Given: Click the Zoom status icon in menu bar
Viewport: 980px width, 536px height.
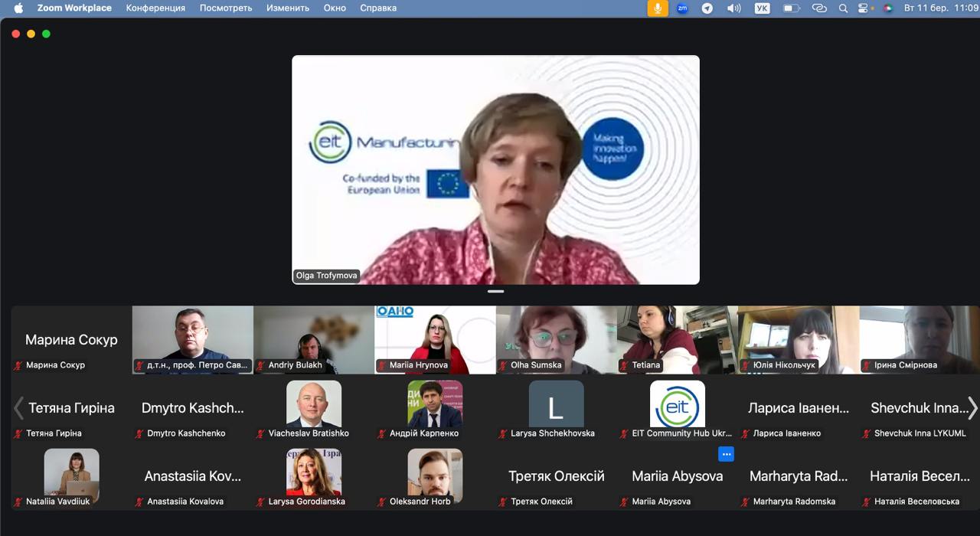Looking at the screenshot, I should point(682,8).
